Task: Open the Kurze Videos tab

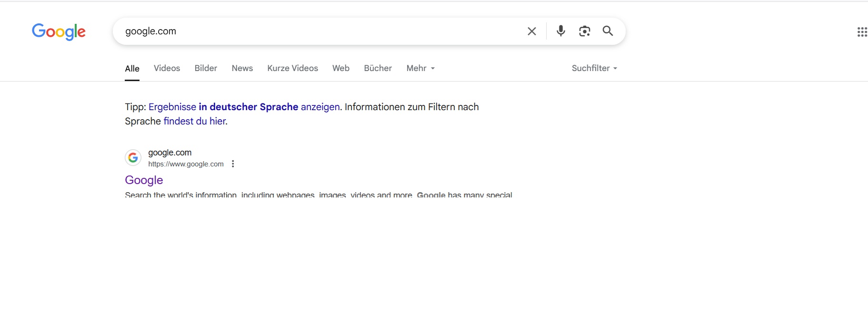Action: coord(292,68)
